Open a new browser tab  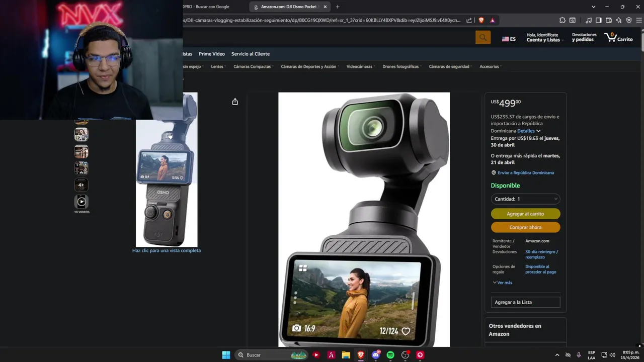pyautogui.click(x=337, y=7)
